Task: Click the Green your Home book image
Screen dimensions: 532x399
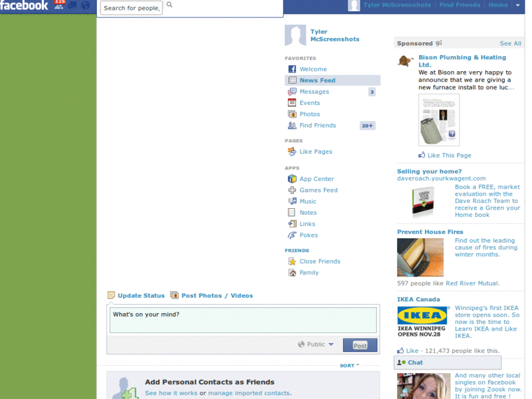Action: [x=422, y=202]
